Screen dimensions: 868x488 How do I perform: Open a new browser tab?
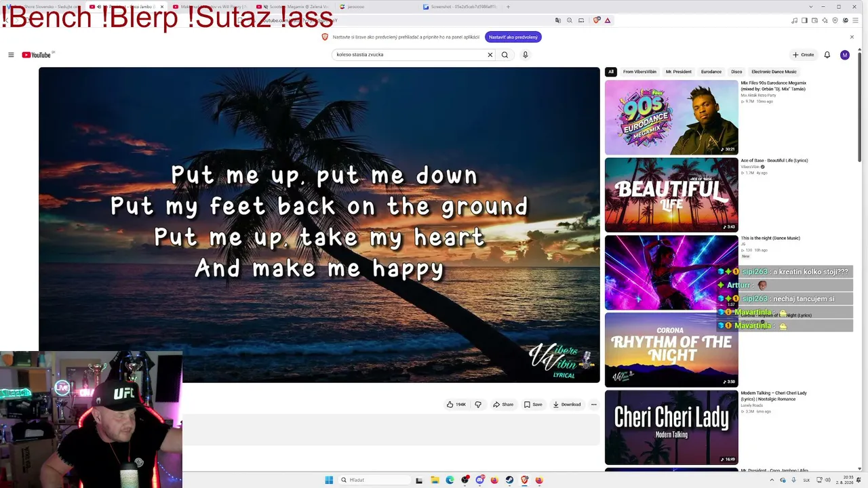click(508, 7)
